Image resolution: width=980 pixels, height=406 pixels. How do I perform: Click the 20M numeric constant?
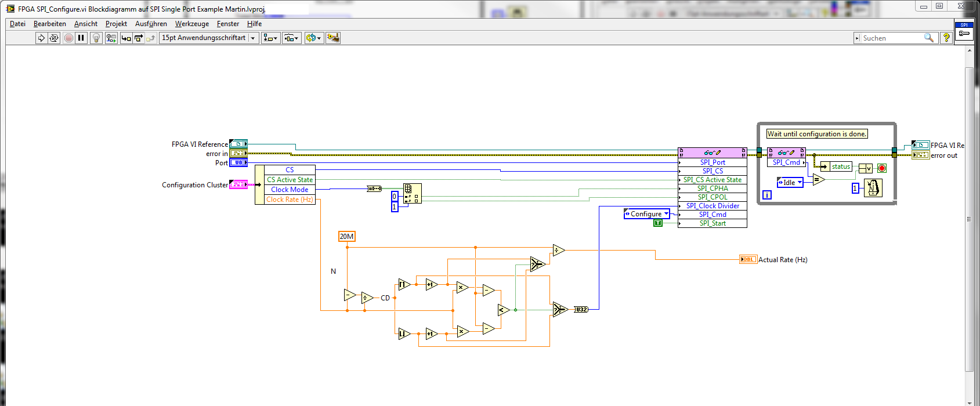click(346, 237)
